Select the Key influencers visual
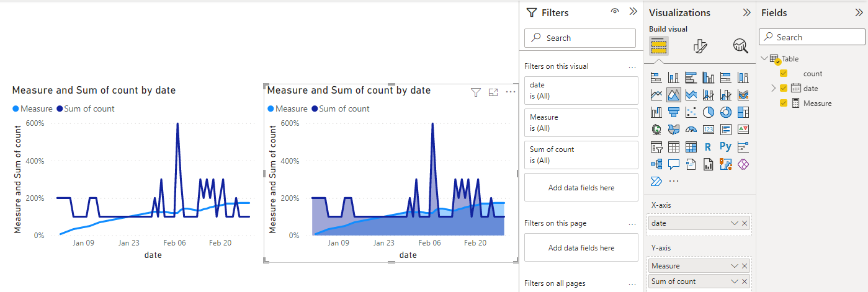 (x=743, y=147)
